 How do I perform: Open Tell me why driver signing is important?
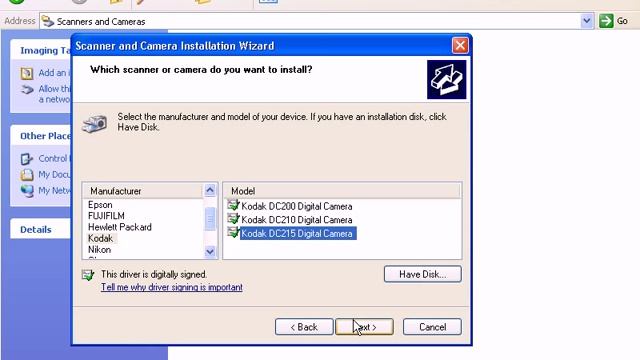(x=172, y=287)
